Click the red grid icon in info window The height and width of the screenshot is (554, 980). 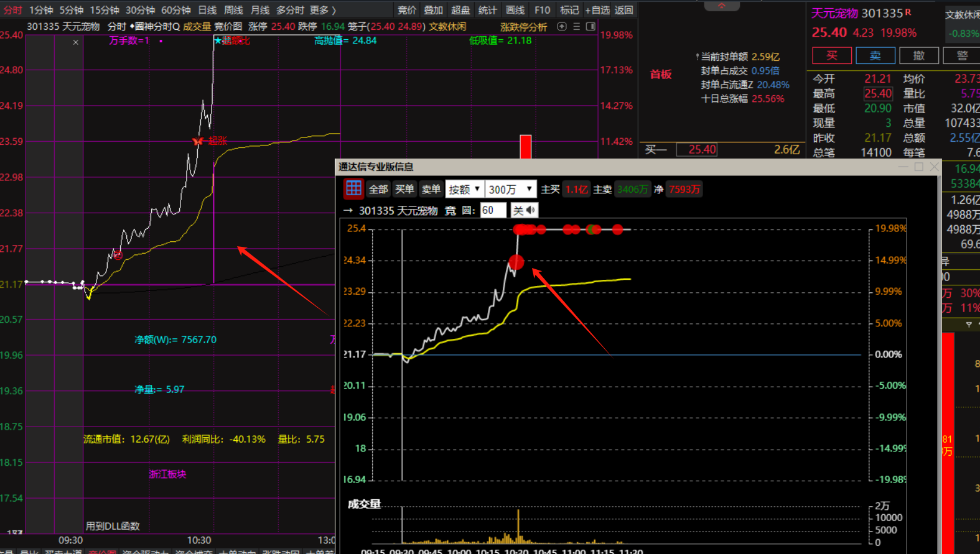[353, 188]
